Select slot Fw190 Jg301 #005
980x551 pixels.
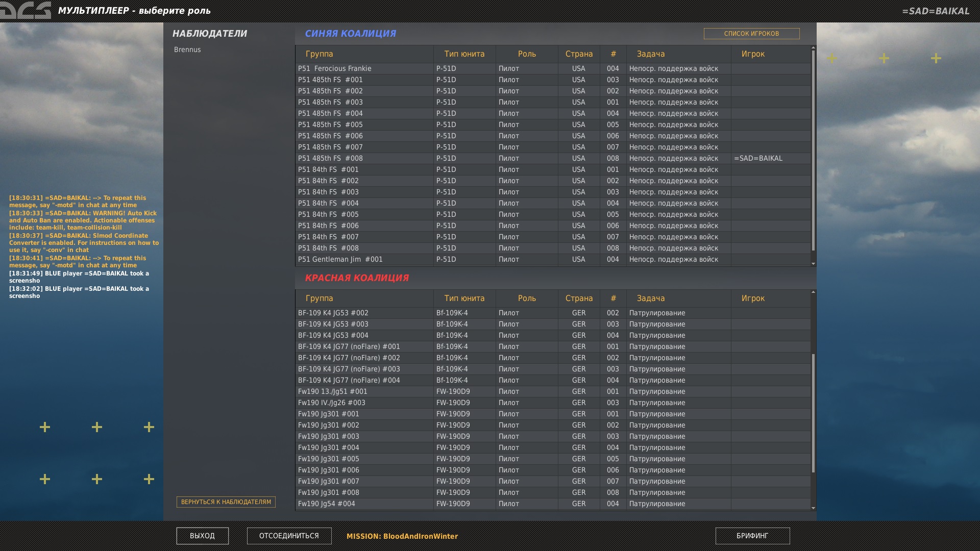553,459
